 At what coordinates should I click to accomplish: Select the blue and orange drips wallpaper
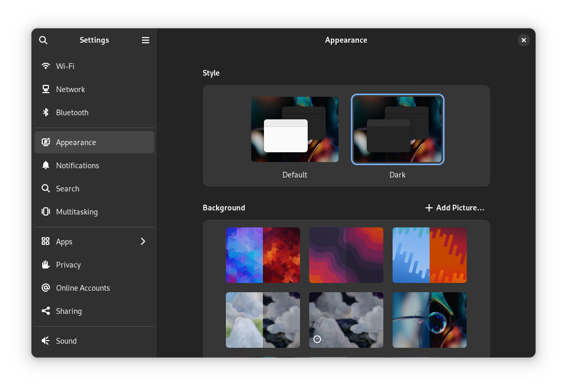430,255
